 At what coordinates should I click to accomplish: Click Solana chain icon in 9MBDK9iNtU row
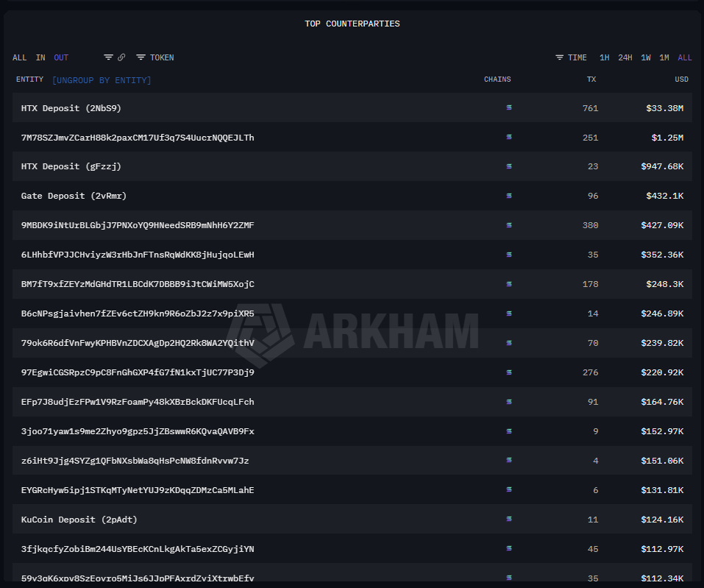click(x=509, y=225)
